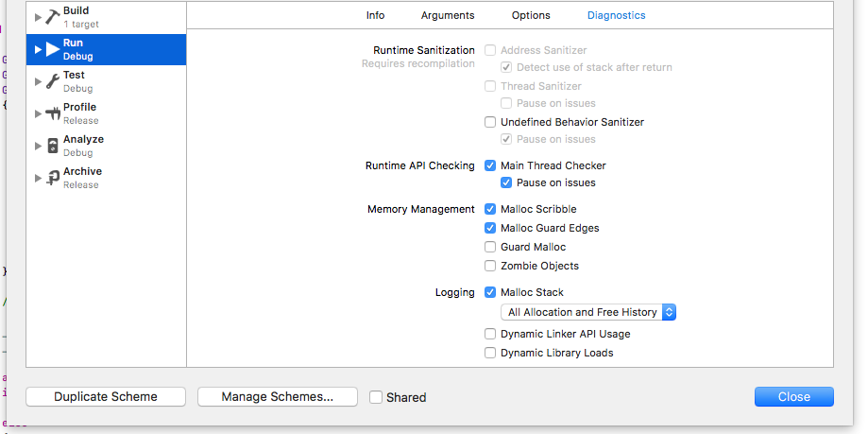Enable Zombie Objects
Screen dimensions: 868x434
click(490, 266)
